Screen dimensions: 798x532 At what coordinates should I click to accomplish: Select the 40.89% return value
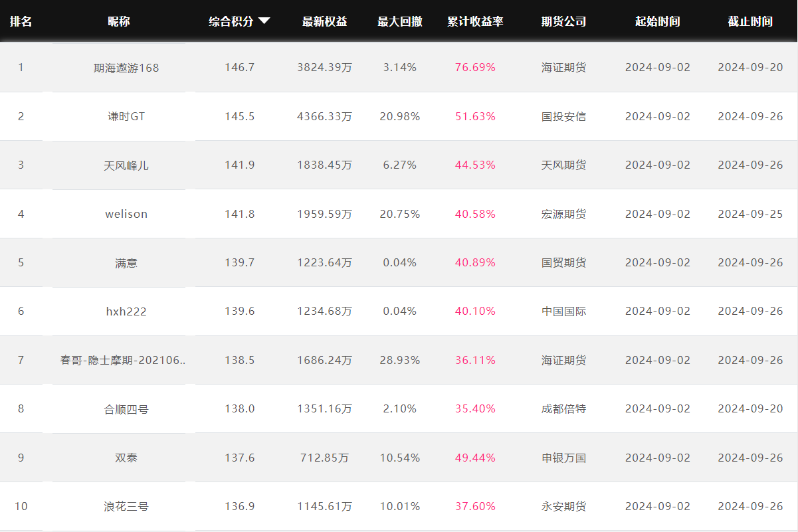[x=475, y=263]
